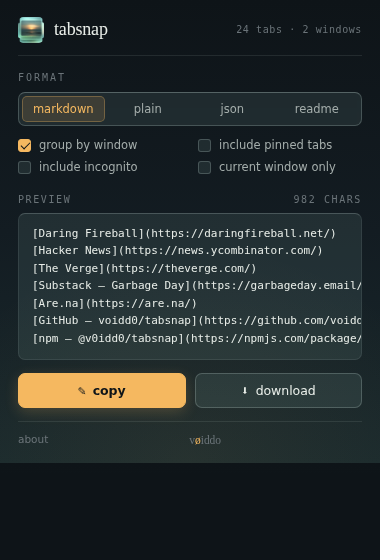Click the Daring Fireball preview line
Viewport: 380px width, 560px height.
click(184, 233)
